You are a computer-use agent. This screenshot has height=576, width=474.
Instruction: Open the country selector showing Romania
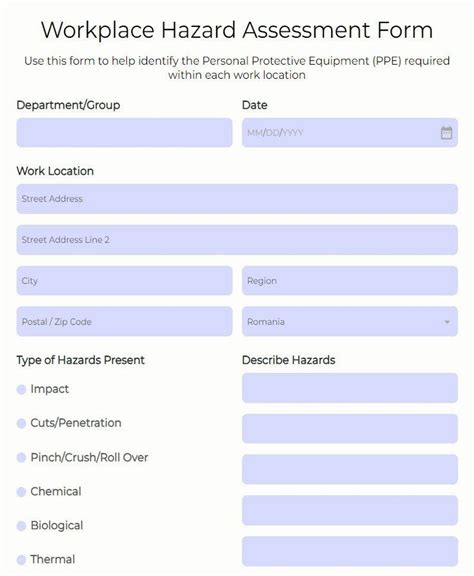350,321
